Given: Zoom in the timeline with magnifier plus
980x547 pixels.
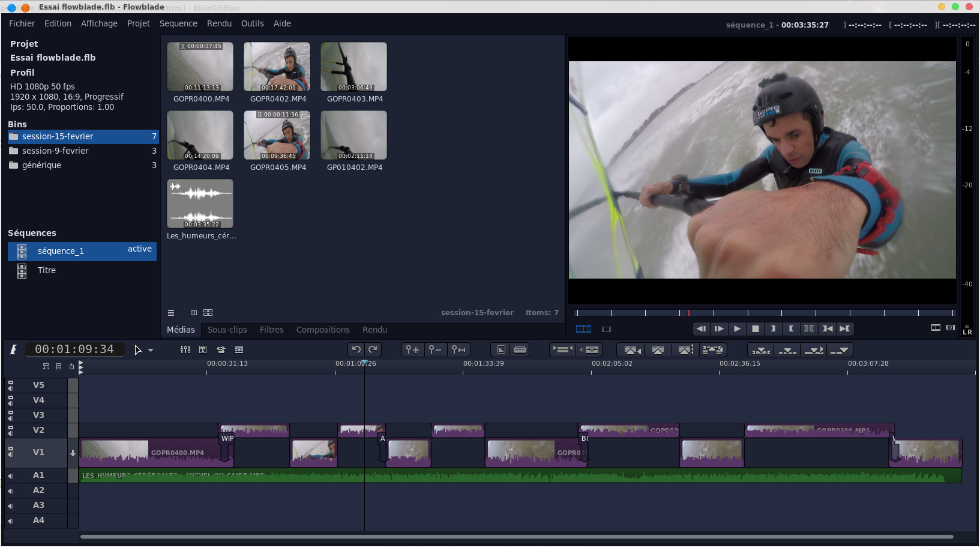Looking at the screenshot, I should pyautogui.click(x=412, y=349).
